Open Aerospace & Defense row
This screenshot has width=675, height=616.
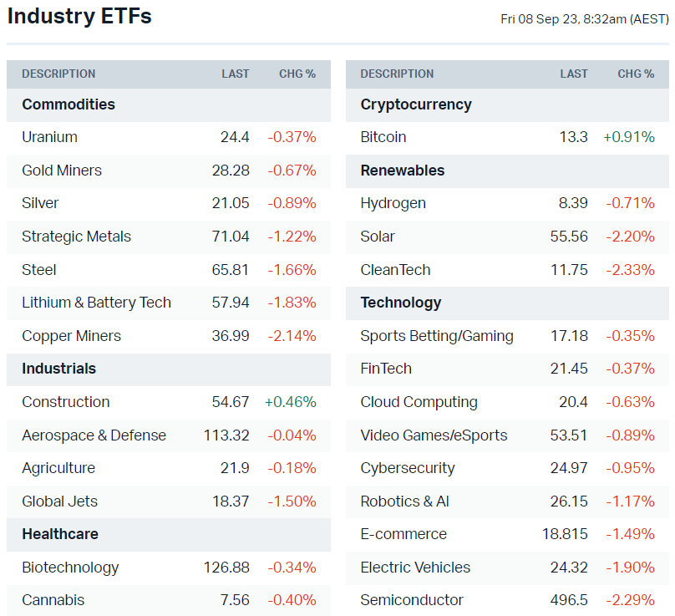coord(94,435)
